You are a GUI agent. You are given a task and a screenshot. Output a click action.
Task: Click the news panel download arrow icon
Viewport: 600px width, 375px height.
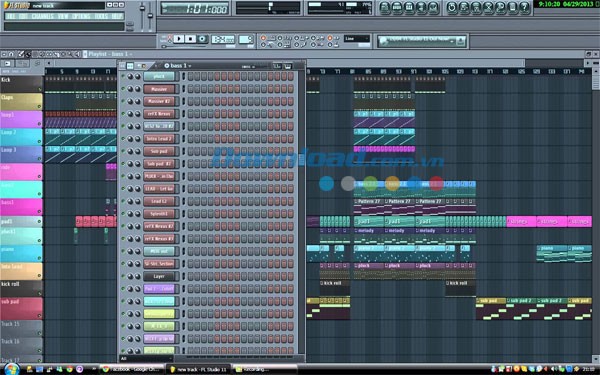461,41
